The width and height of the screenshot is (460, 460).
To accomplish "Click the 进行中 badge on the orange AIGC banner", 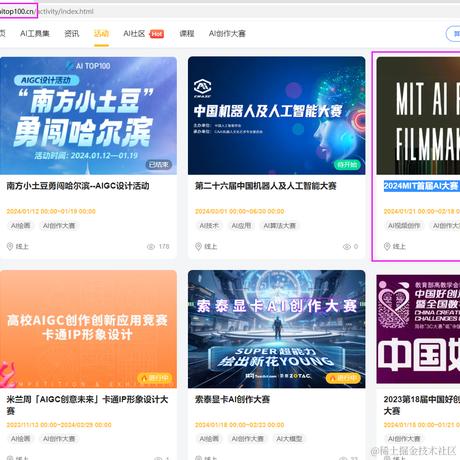I will pos(155,378).
